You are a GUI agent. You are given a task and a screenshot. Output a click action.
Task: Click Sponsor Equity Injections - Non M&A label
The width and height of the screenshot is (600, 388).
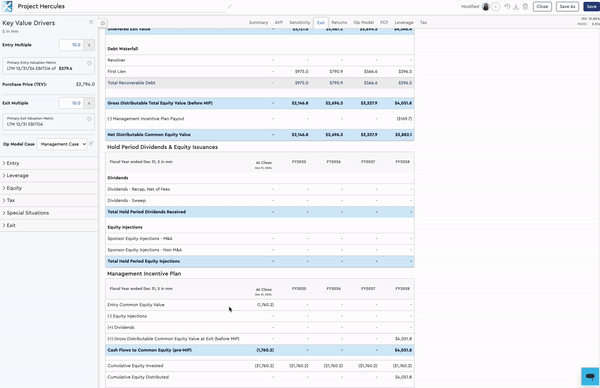point(145,250)
